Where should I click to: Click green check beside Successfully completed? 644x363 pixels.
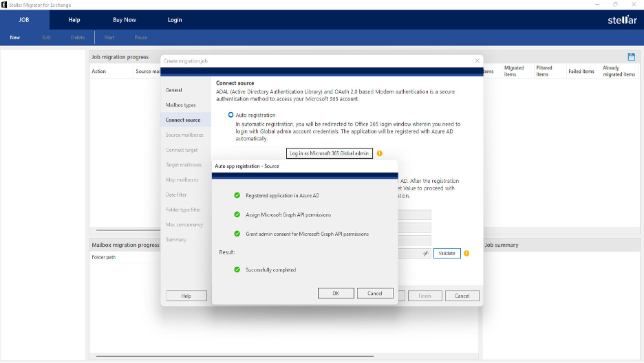(x=237, y=270)
